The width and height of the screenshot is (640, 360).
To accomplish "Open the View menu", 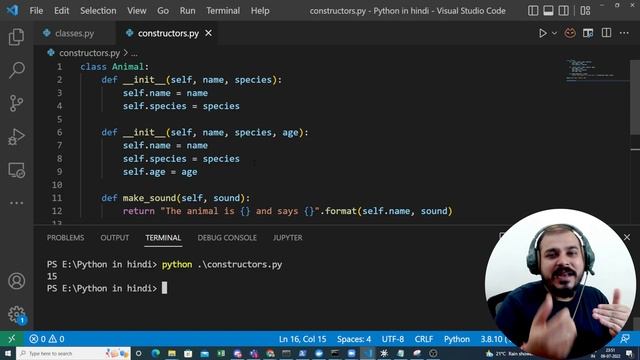I will (136, 11).
